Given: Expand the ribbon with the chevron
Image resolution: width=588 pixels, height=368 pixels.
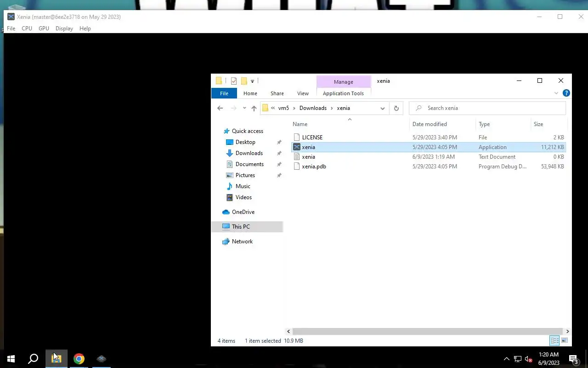Looking at the screenshot, I should 556,93.
